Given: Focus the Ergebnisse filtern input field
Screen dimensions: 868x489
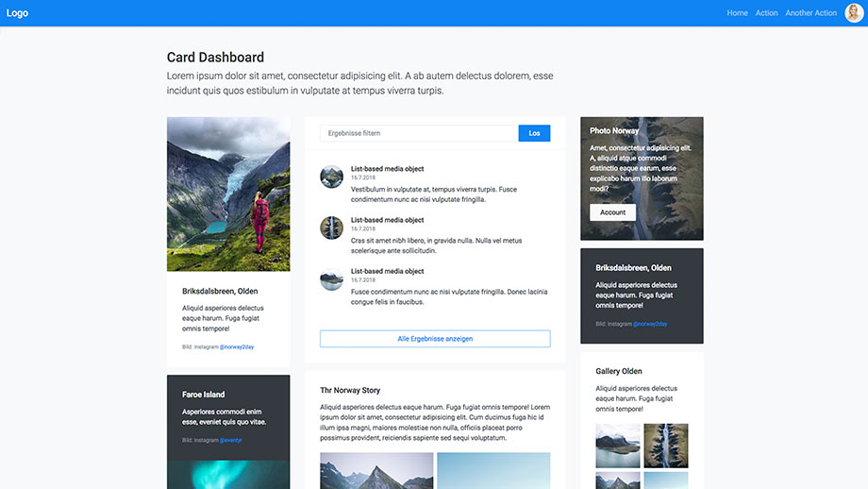Looking at the screenshot, I should coord(419,133).
